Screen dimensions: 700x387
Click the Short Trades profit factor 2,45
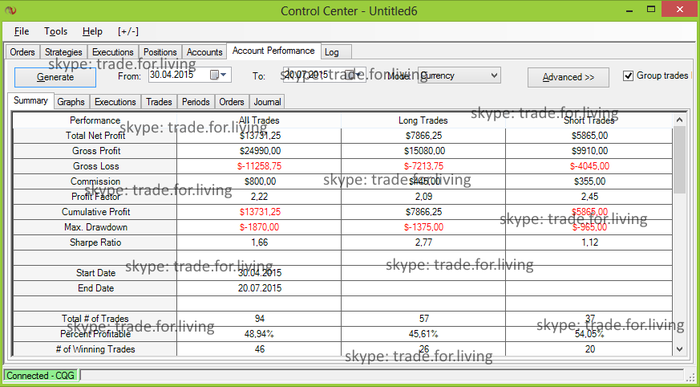tap(590, 196)
